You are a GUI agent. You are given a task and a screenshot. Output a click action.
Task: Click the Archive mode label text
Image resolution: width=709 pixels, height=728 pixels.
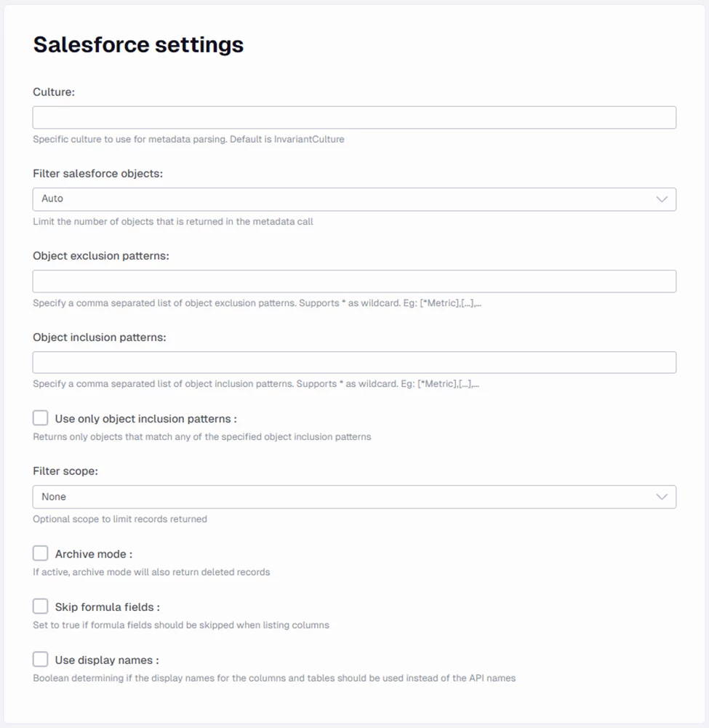[93, 554]
